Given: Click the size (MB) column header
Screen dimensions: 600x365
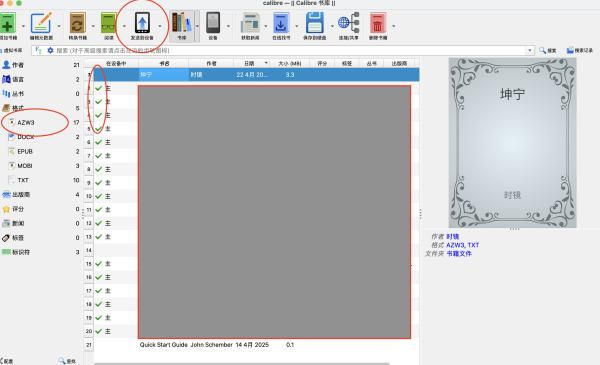Looking at the screenshot, I should click(x=290, y=64).
